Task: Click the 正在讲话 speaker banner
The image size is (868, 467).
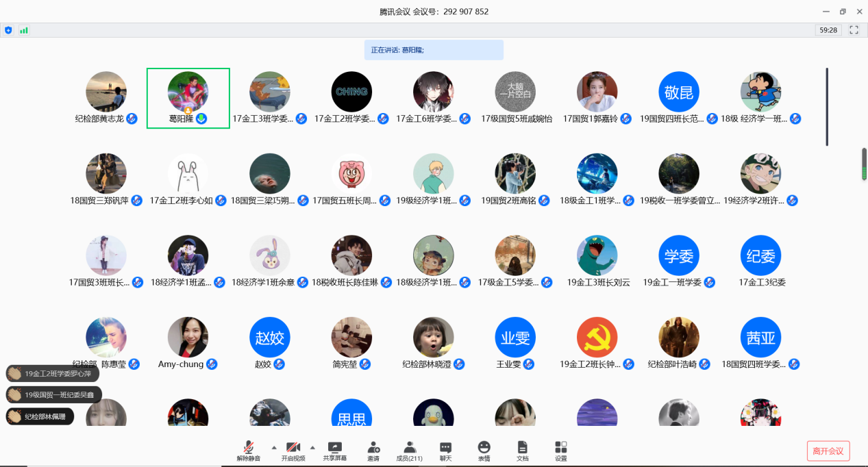Action: pos(434,50)
